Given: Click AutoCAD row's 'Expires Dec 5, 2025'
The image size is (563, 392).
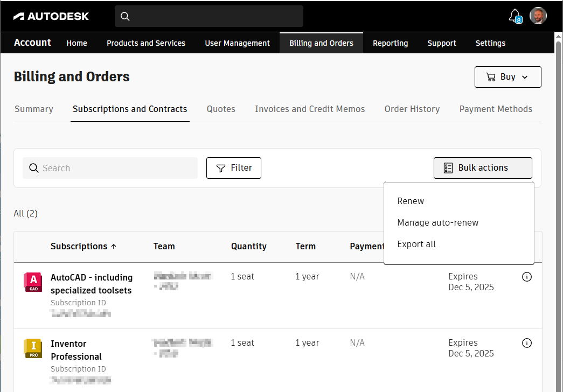Looking at the screenshot, I should 471,282.
